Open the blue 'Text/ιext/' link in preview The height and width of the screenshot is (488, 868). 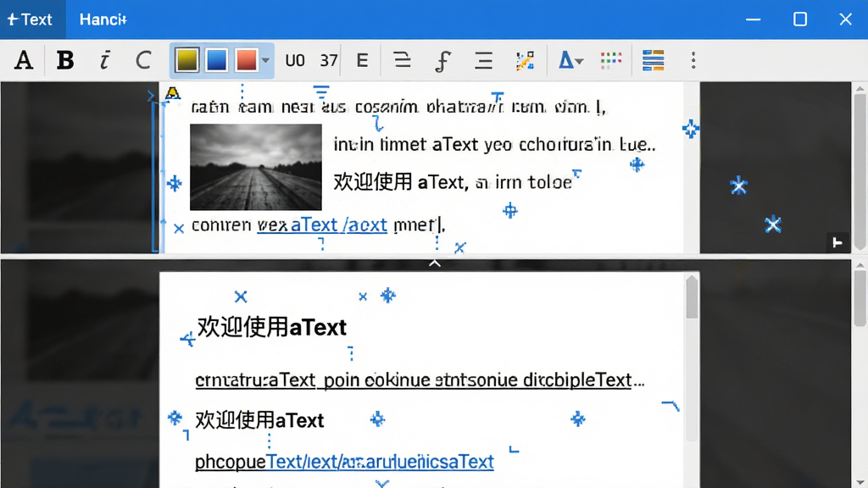click(x=381, y=462)
